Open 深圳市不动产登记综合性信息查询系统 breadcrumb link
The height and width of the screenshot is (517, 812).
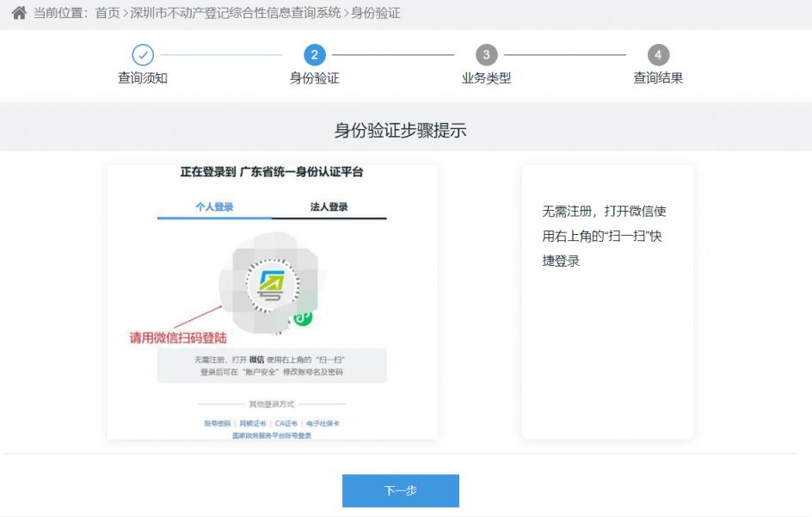[236, 13]
